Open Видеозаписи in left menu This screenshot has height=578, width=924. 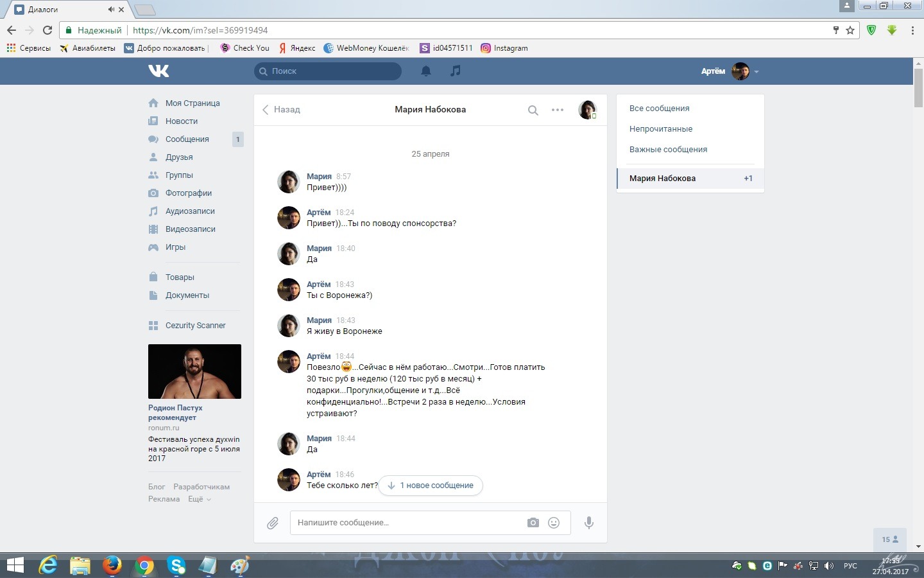point(191,229)
